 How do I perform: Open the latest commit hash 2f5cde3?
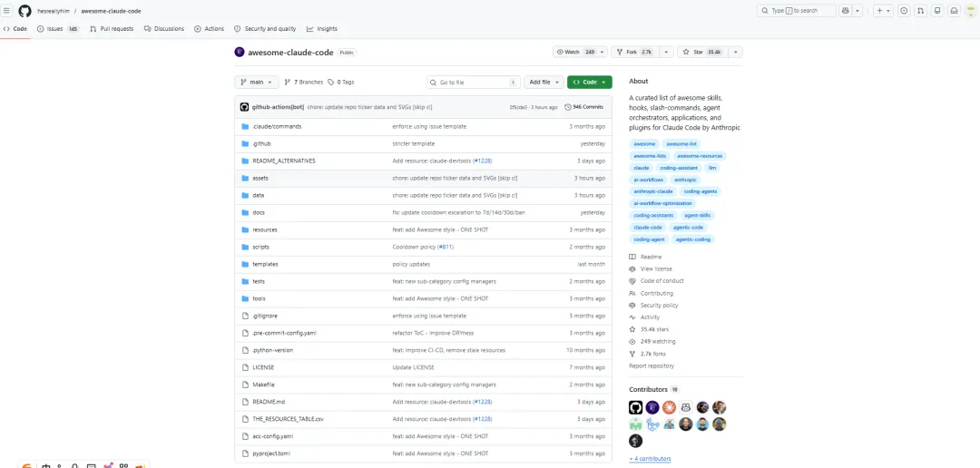(518, 107)
